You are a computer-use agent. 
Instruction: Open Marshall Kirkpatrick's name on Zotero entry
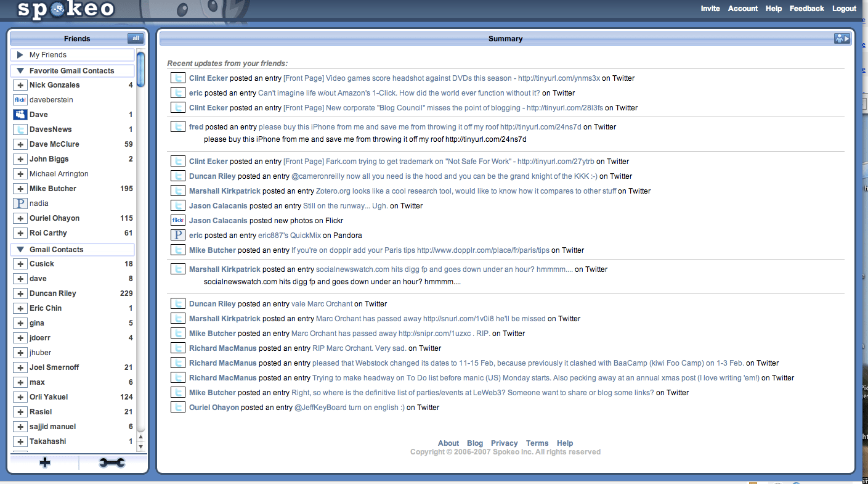click(x=225, y=191)
